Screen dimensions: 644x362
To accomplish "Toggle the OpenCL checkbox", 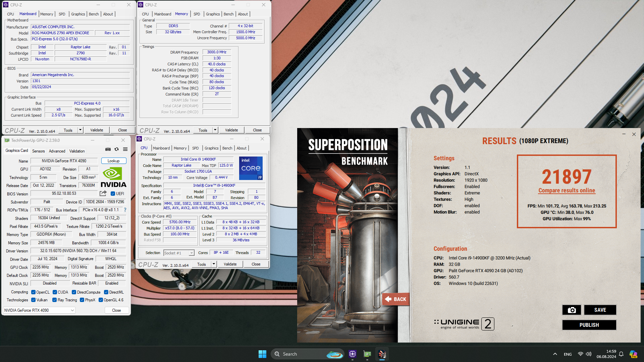I will 33,292.
